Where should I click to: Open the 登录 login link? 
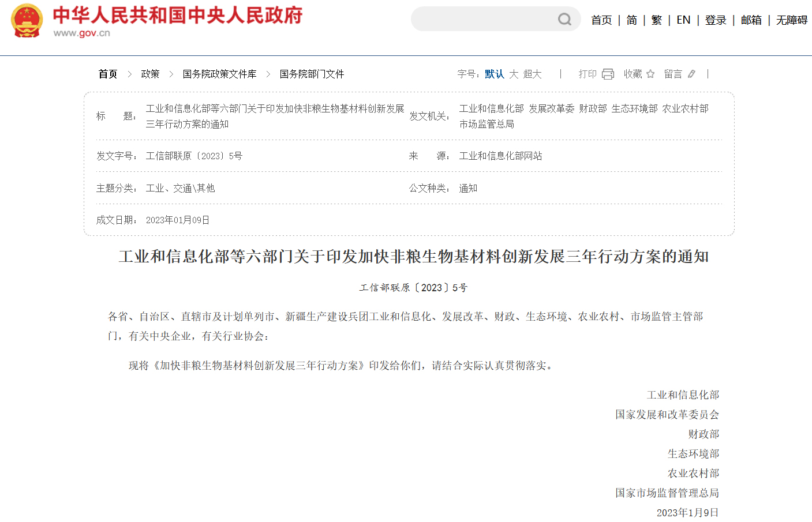click(716, 20)
